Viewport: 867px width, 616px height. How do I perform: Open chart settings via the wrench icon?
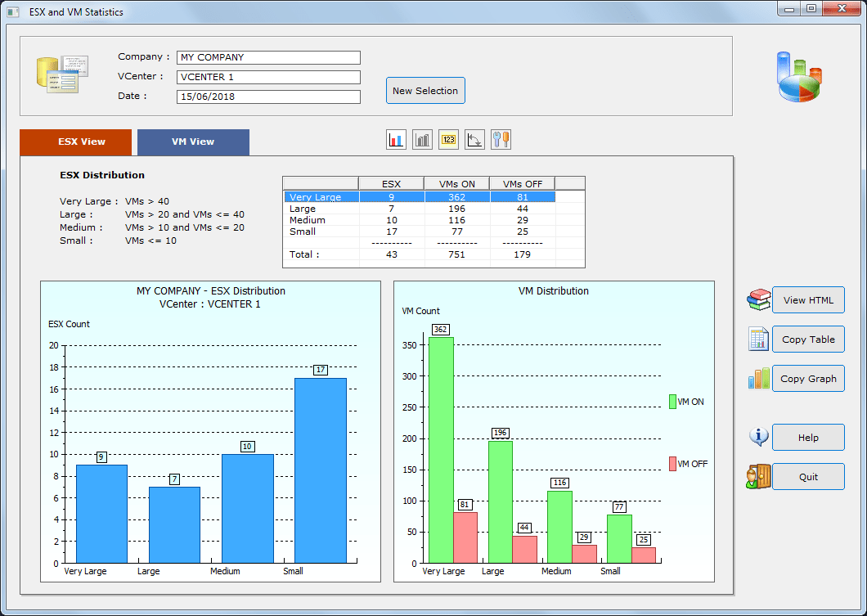pyautogui.click(x=501, y=139)
